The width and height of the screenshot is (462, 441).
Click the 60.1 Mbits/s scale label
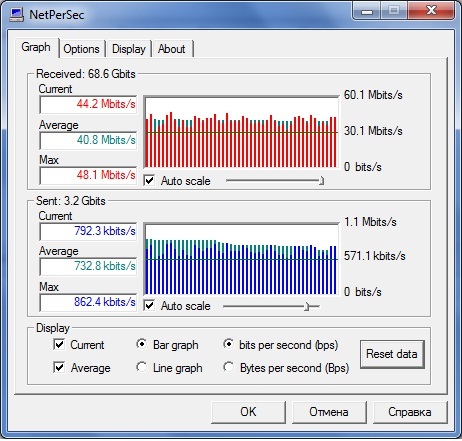pos(373,95)
